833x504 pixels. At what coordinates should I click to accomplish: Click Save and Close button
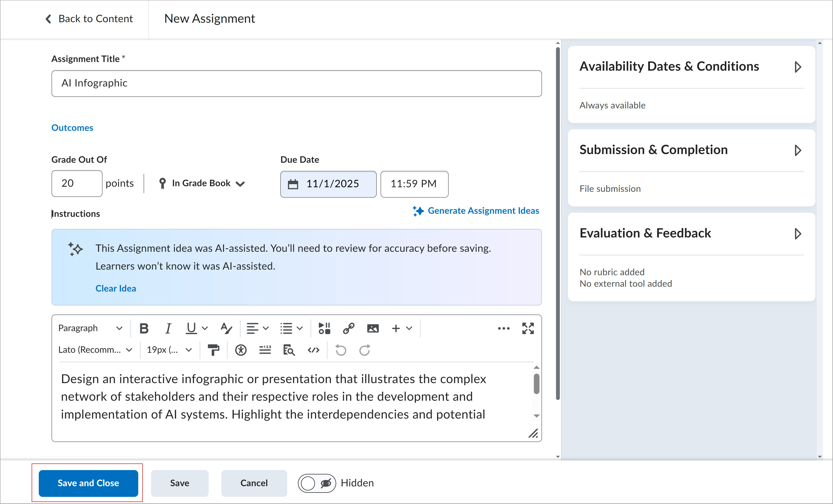[88, 483]
